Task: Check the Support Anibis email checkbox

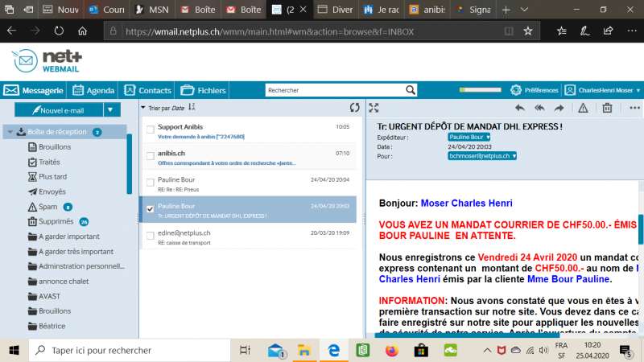Action: 151,130
